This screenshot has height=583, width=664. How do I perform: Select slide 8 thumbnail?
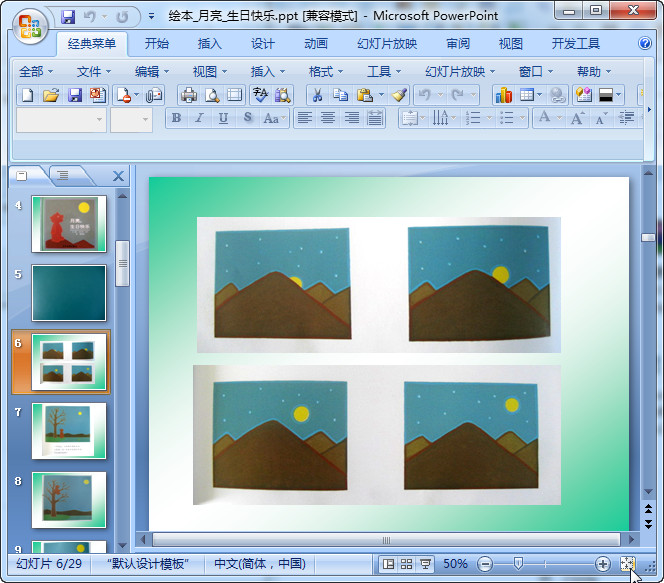69,500
